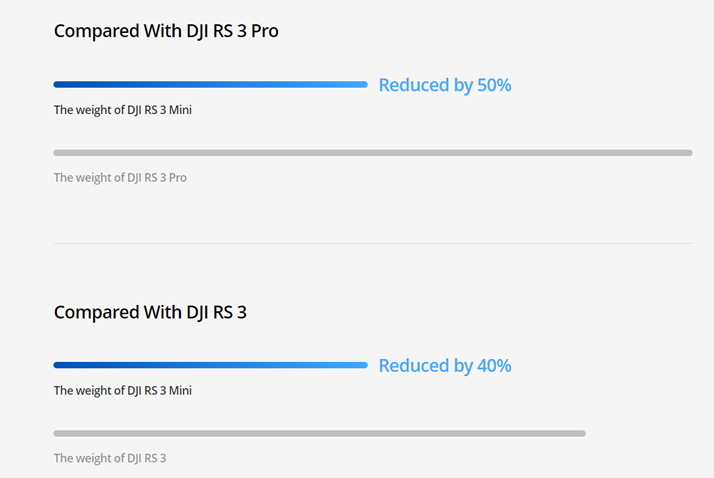Click the RS 3 Mini weight label in the Pro comparison
The height and width of the screenshot is (478, 714).
coord(123,110)
